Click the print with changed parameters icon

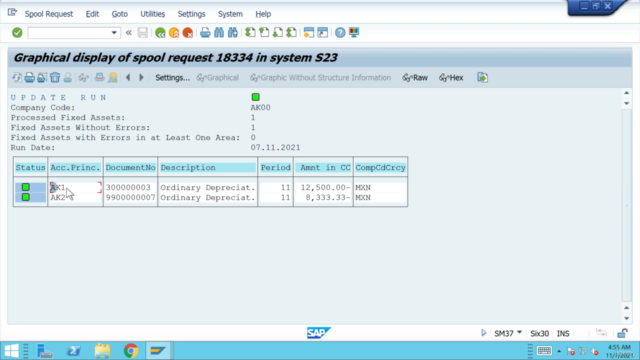(42, 78)
